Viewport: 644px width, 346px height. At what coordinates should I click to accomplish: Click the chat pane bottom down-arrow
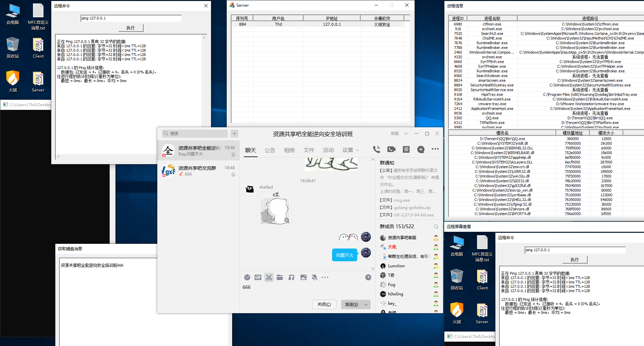tap(373, 268)
